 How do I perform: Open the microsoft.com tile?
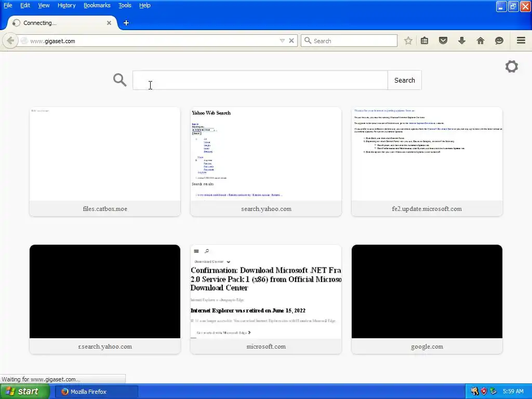coord(266,299)
